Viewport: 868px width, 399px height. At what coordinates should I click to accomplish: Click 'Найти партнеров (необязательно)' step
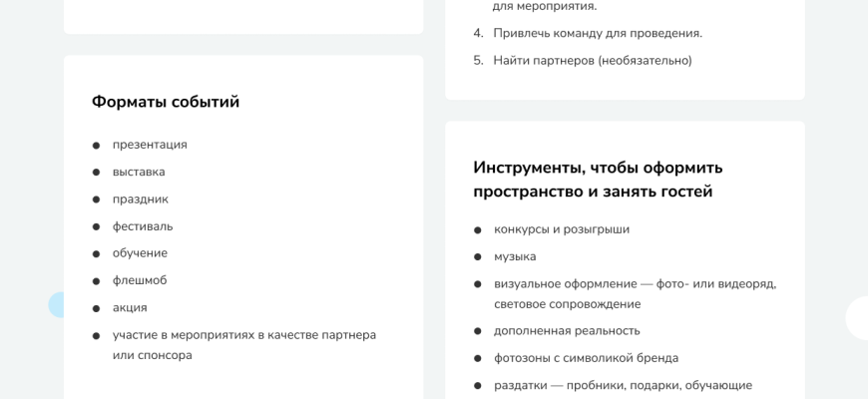(x=592, y=61)
